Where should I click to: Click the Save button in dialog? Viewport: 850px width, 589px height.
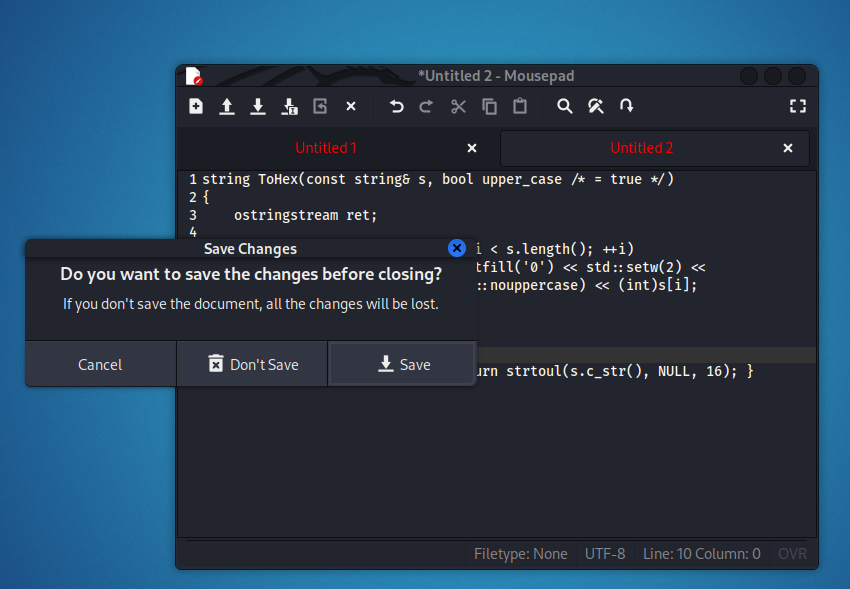pyautogui.click(x=402, y=365)
